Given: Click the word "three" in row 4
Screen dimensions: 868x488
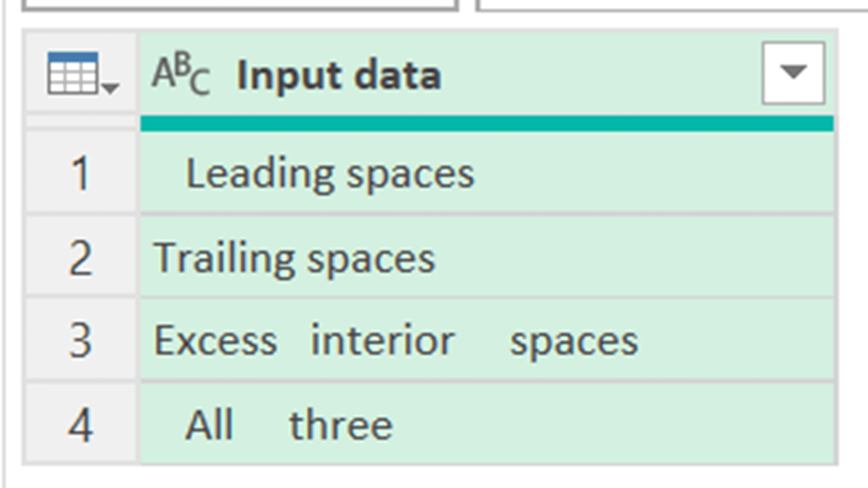Looking at the screenshot, I should 341,425.
